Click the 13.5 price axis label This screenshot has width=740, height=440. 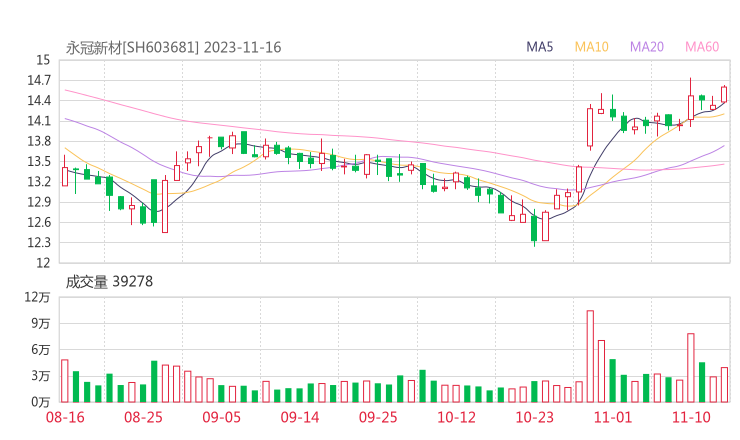39,161
